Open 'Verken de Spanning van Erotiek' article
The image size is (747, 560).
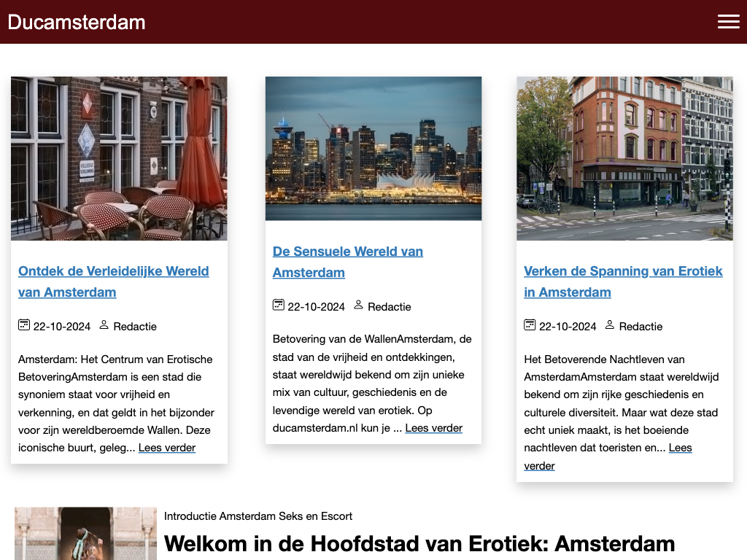click(x=623, y=281)
